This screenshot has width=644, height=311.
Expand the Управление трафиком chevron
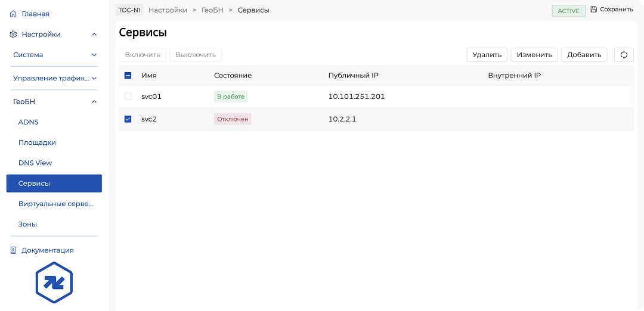pos(94,78)
